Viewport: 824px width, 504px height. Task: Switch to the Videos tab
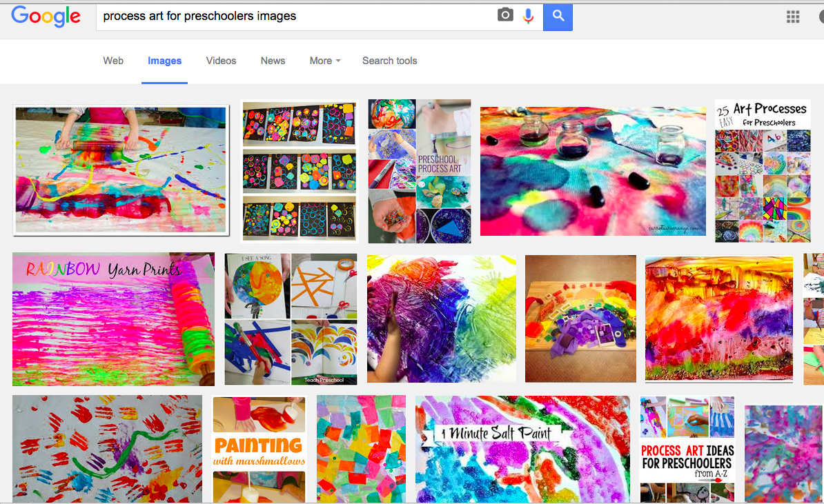tap(221, 61)
